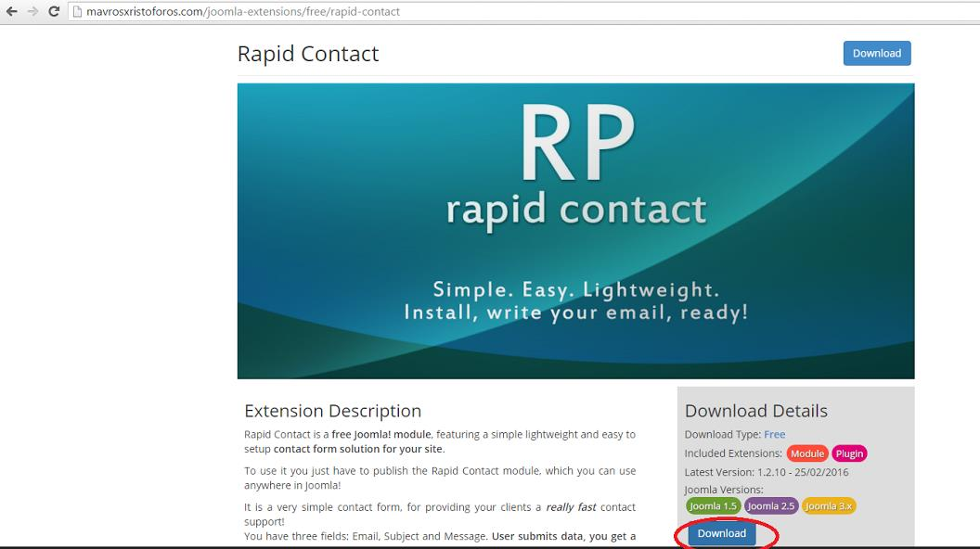Click 'contact form solution for your site' text

(359, 449)
